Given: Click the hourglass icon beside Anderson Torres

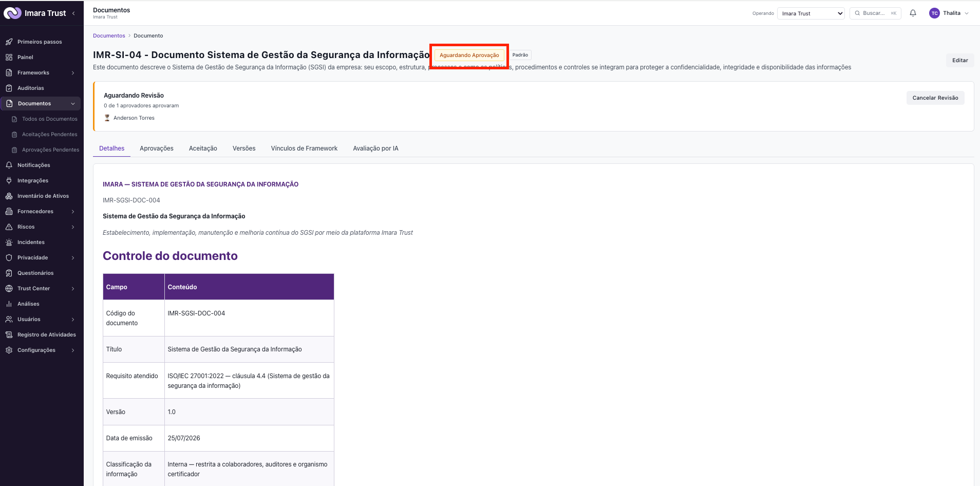Looking at the screenshot, I should pyautogui.click(x=107, y=118).
